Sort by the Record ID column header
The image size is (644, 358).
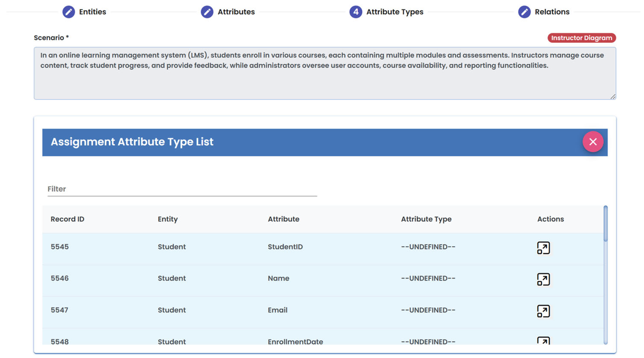[x=67, y=219]
